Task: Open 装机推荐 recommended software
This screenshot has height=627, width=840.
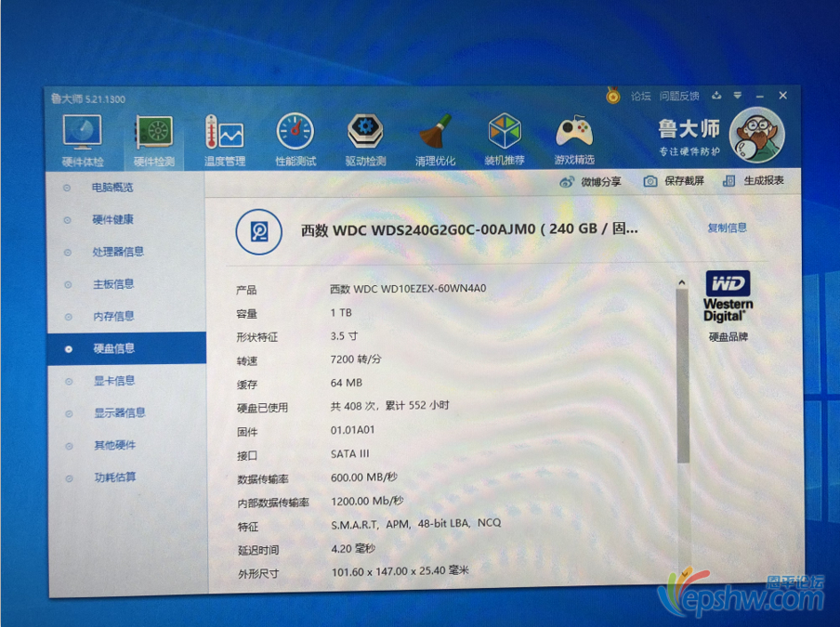Action: click(505, 138)
